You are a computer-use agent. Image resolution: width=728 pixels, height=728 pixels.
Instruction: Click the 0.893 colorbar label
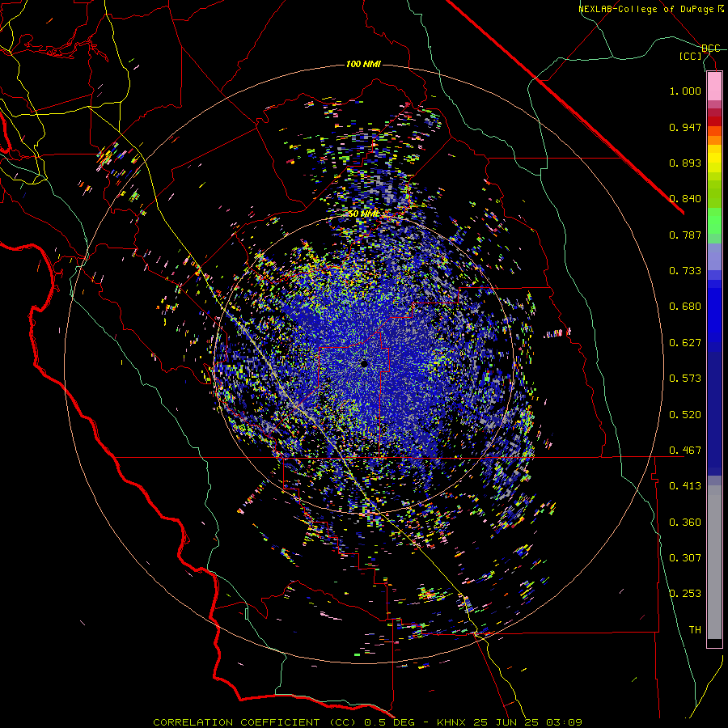point(685,163)
